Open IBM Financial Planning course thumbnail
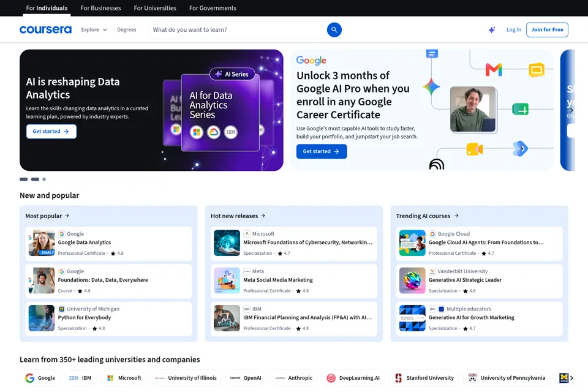Image resolution: width=588 pixels, height=392 pixels. pyautogui.click(x=227, y=318)
